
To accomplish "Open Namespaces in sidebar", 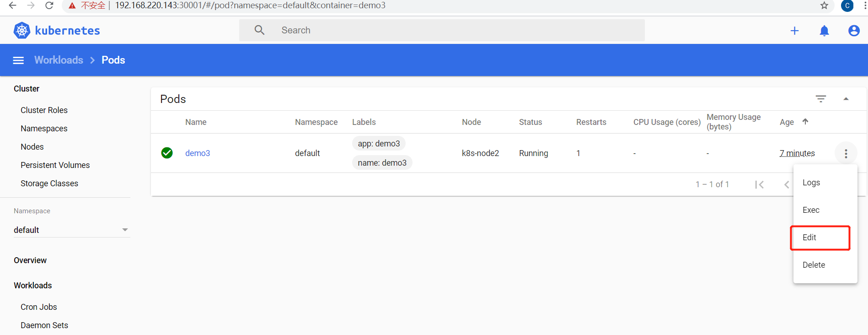I will point(44,129).
